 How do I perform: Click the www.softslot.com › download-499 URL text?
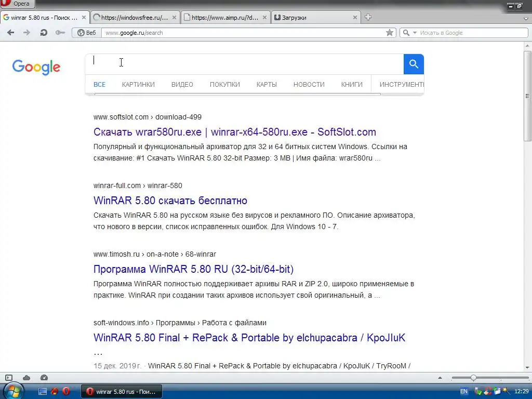click(148, 117)
